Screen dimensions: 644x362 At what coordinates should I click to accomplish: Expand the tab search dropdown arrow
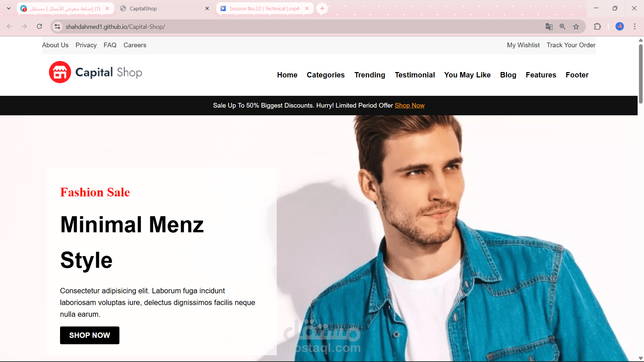[9, 8]
